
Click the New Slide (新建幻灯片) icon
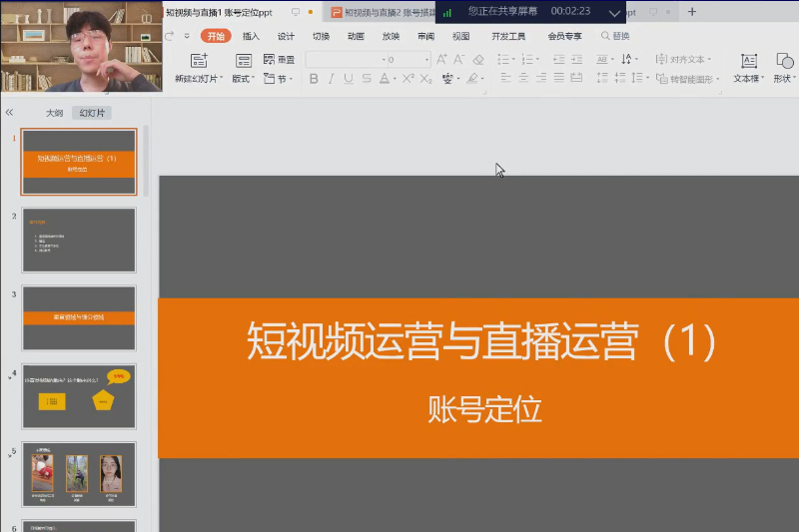(x=199, y=60)
